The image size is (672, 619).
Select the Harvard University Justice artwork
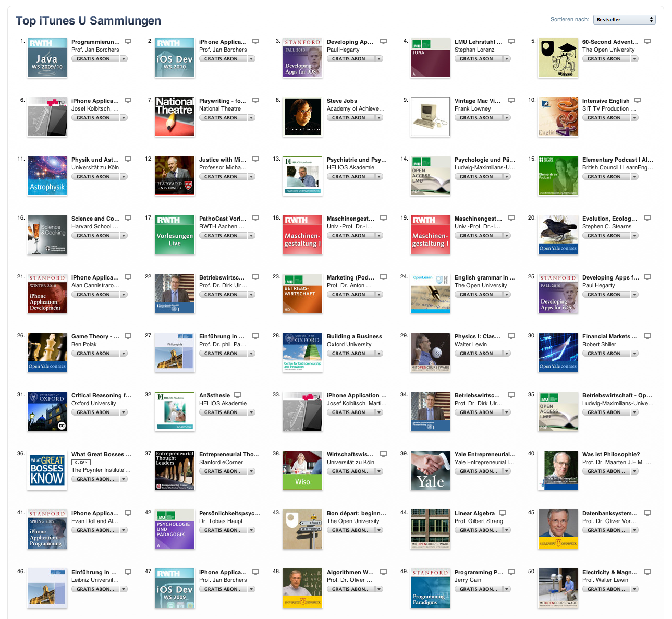[x=175, y=176]
